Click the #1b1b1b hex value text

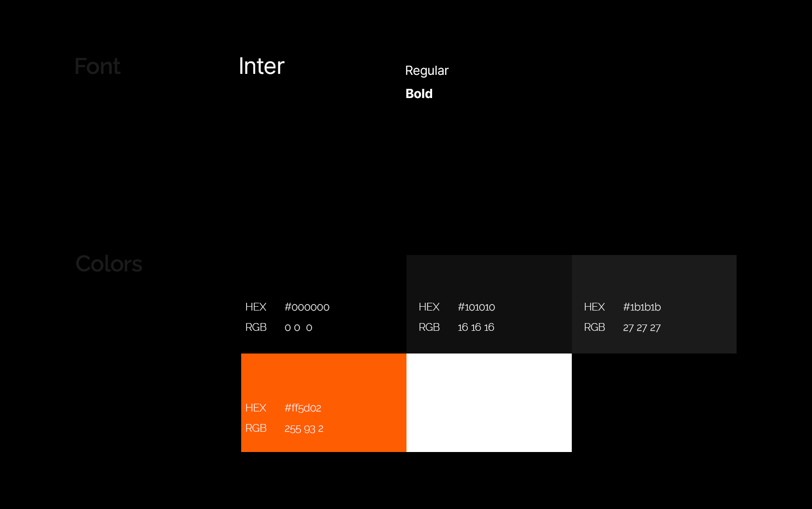coord(641,307)
